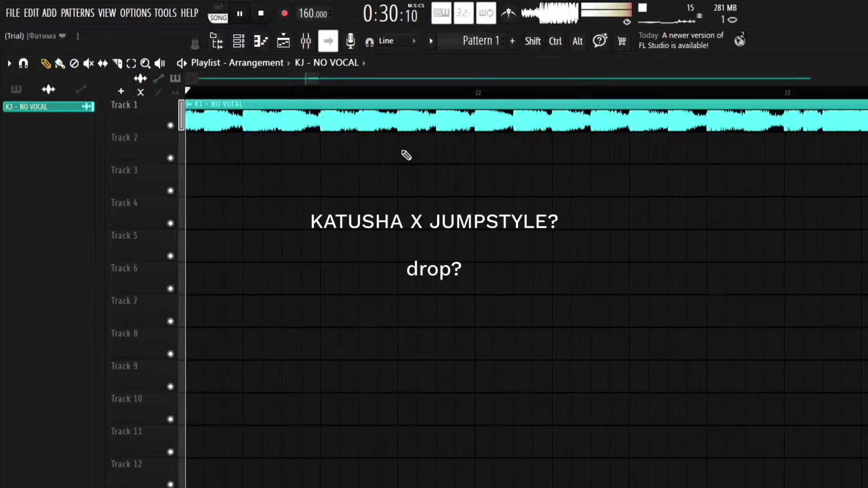
Task: Mute Track 5 using its dot
Action: 170,256
